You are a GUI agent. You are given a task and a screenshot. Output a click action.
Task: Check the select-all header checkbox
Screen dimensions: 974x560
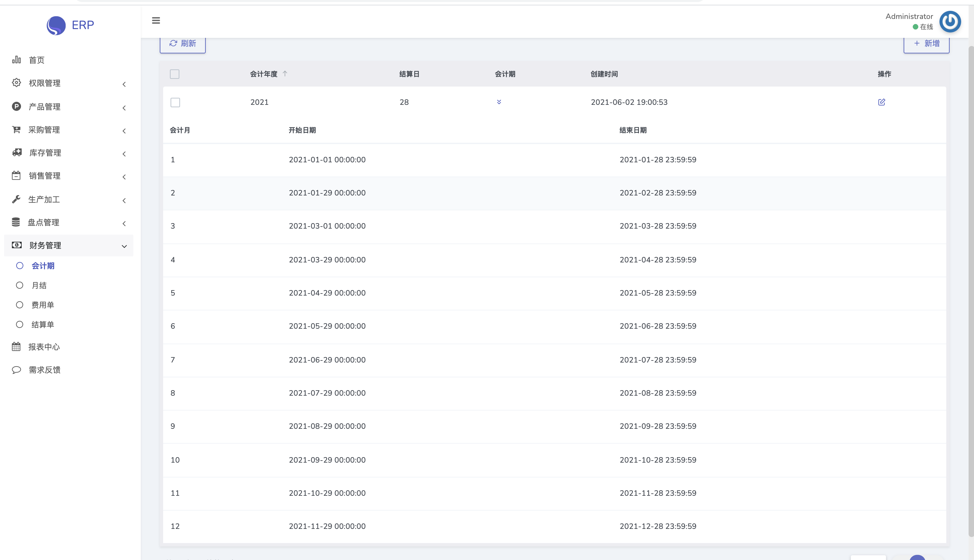pyautogui.click(x=175, y=74)
